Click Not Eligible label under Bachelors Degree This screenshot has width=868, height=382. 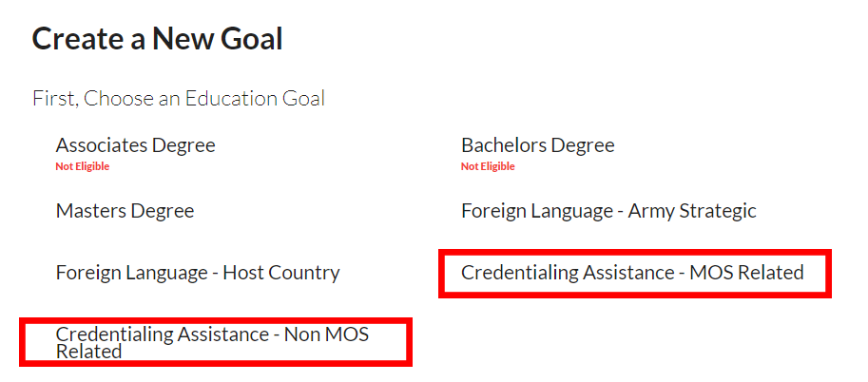click(x=488, y=166)
